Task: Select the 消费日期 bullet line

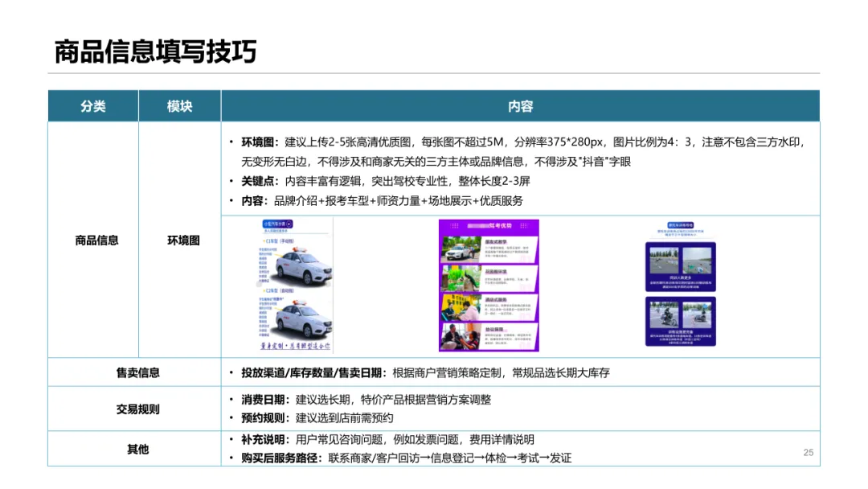Action: pos(360,400)
